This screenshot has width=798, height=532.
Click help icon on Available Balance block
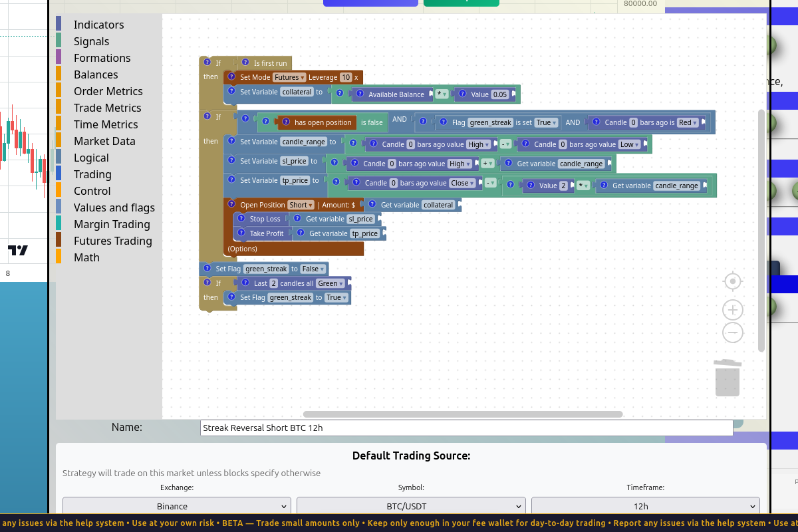pyautogui.click(x=360, y=94)
